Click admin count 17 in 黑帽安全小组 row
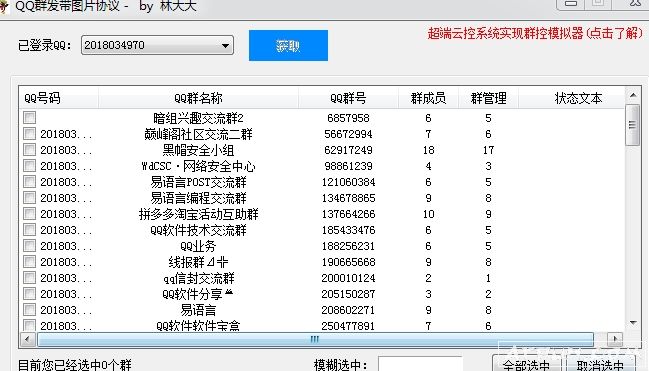 488,150
